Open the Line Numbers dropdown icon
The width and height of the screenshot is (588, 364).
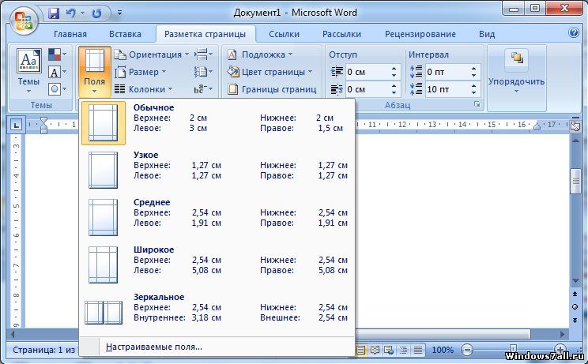click(x=203, y=72)
